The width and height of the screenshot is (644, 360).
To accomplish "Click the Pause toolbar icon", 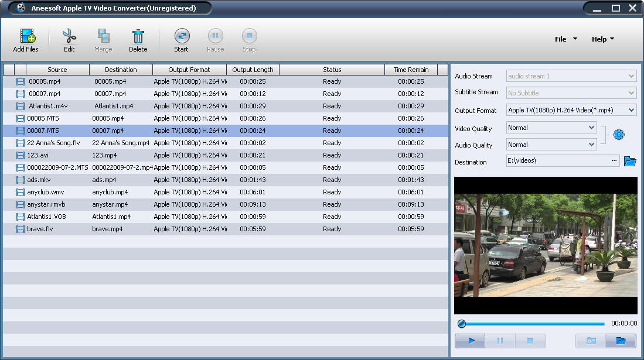I will (x=215, y=36).
